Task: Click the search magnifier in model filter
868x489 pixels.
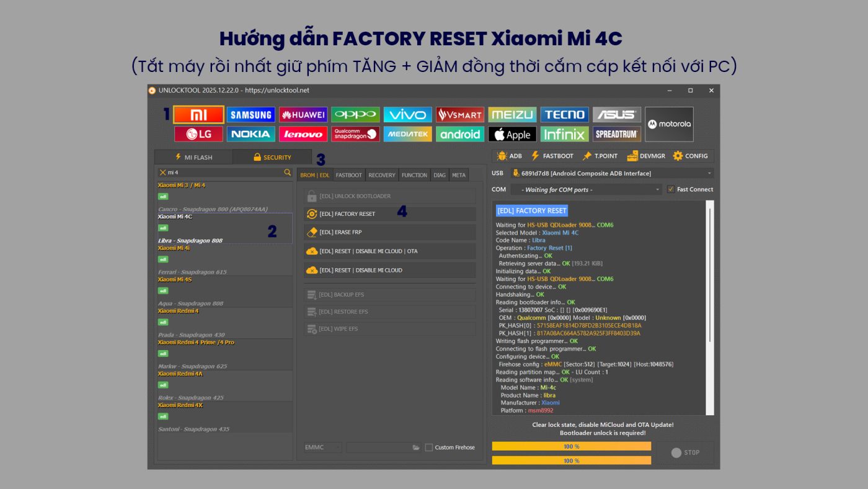Action: 287,173
